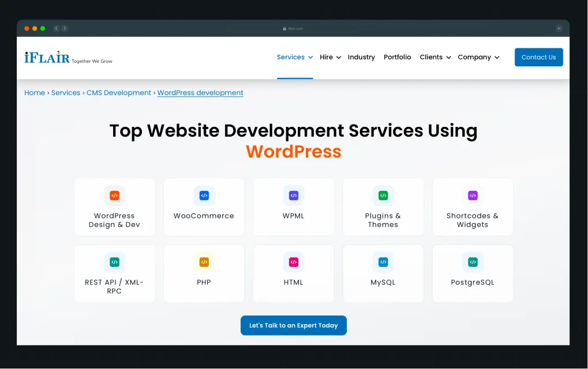
Task: Select the REST API / XML-RPC icon
Action: coord(114,262)
